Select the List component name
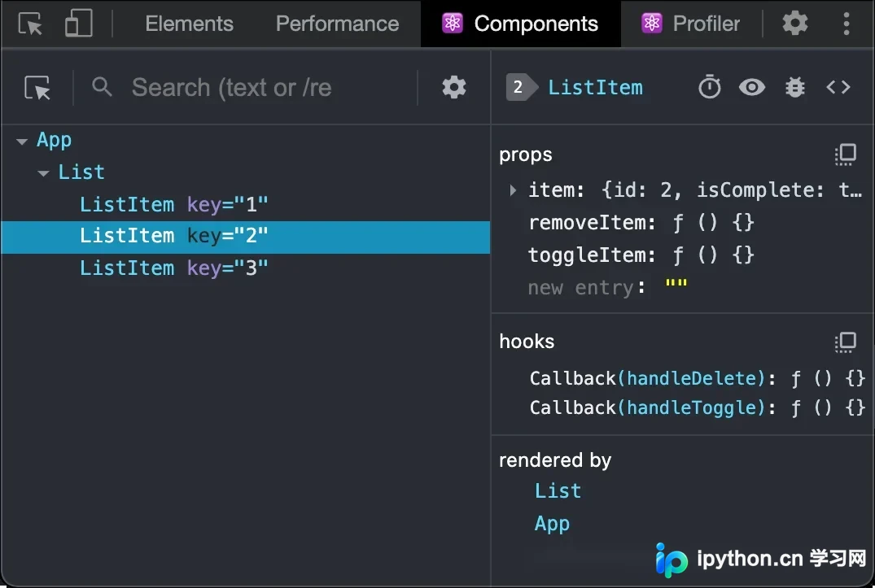 pyautogui.click(x=81, y=172)
